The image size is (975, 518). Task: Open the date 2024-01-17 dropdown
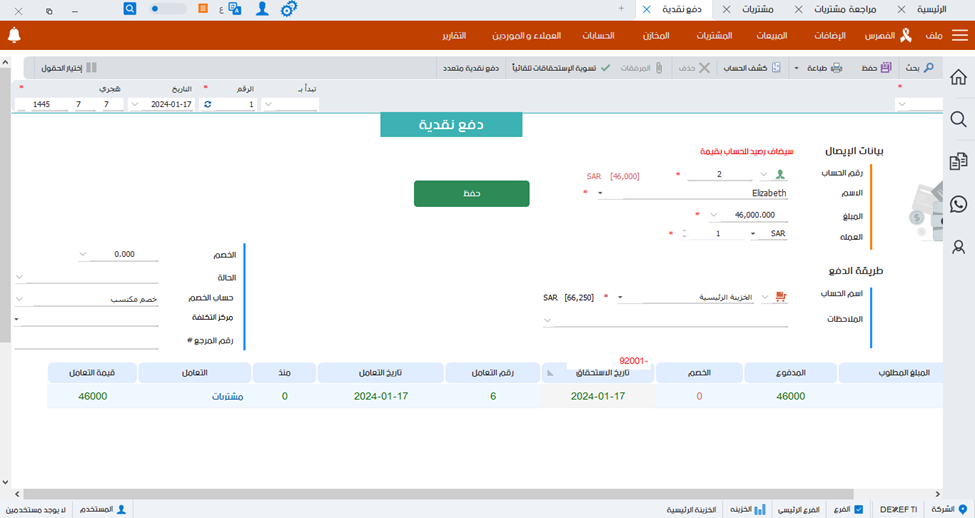point(134,104)
